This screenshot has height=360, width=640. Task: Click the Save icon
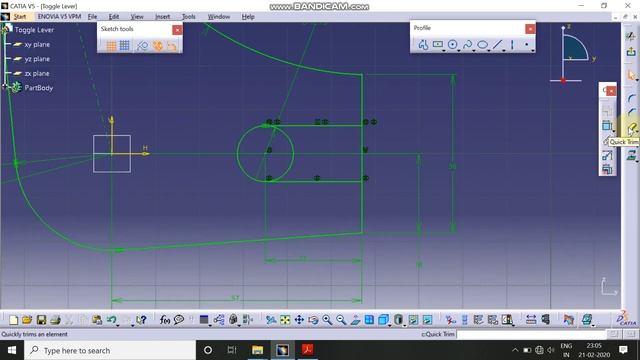point(41,320)
